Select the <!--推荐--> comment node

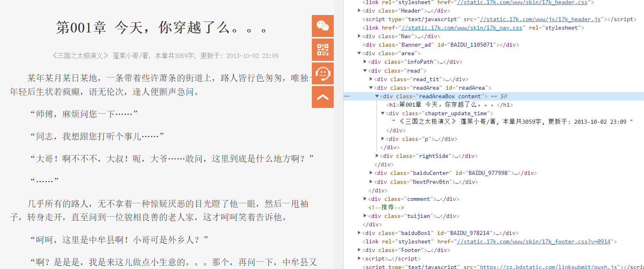[x=386, y=207]
